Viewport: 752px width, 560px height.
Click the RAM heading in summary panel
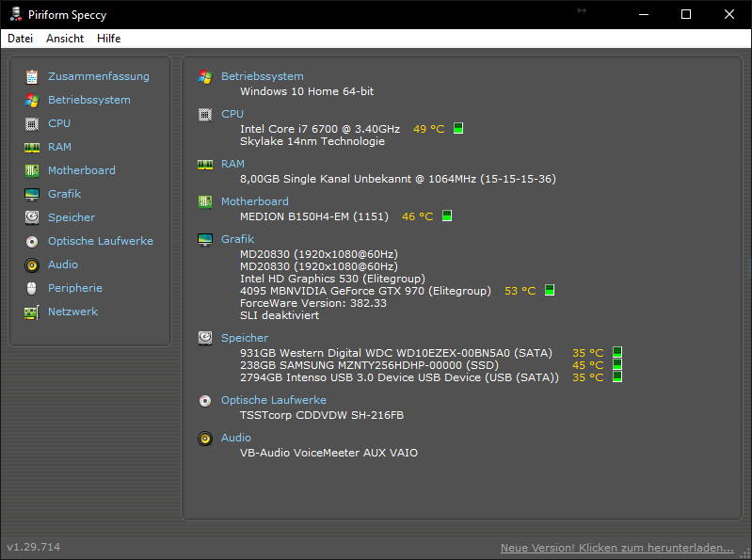point(232,164)
